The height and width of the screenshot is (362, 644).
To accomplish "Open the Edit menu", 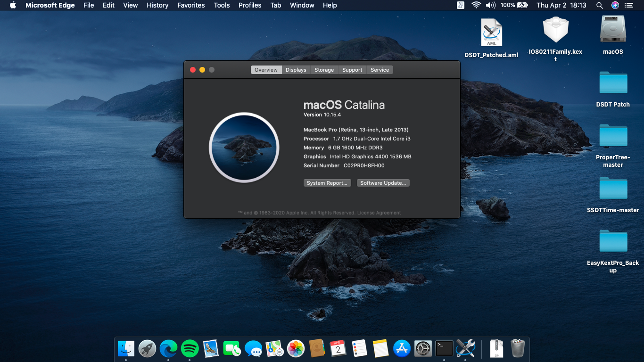I will pos(108,5).
